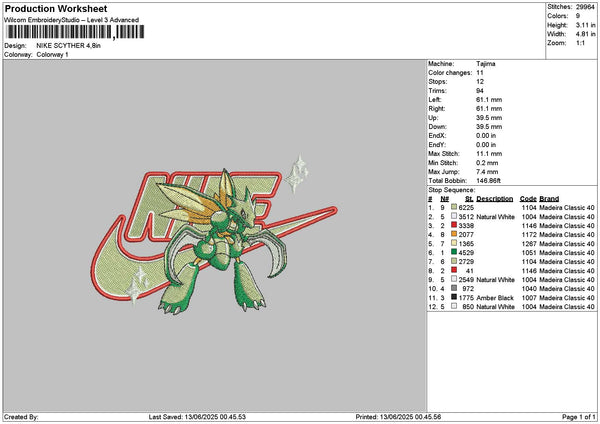Click the 'Code' column header
This screenshot has height=424, width=600.
pyautogui.click(x=528, y=199)
